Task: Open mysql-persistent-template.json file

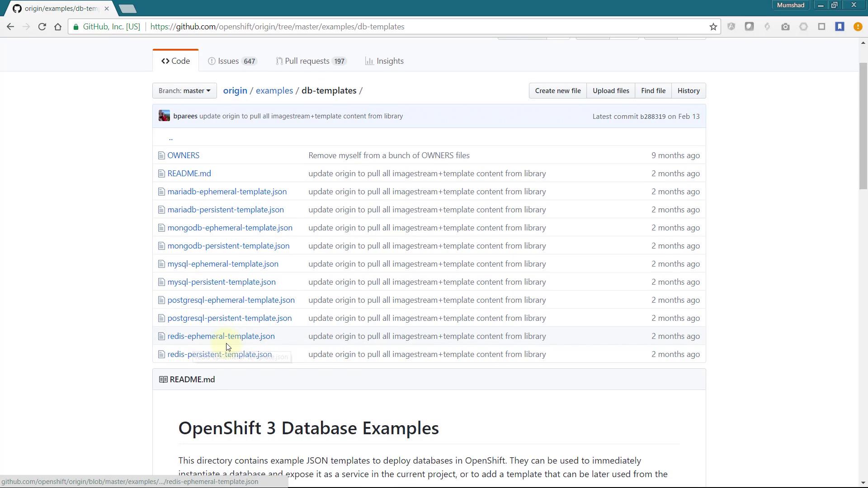Action: [221, 282]
